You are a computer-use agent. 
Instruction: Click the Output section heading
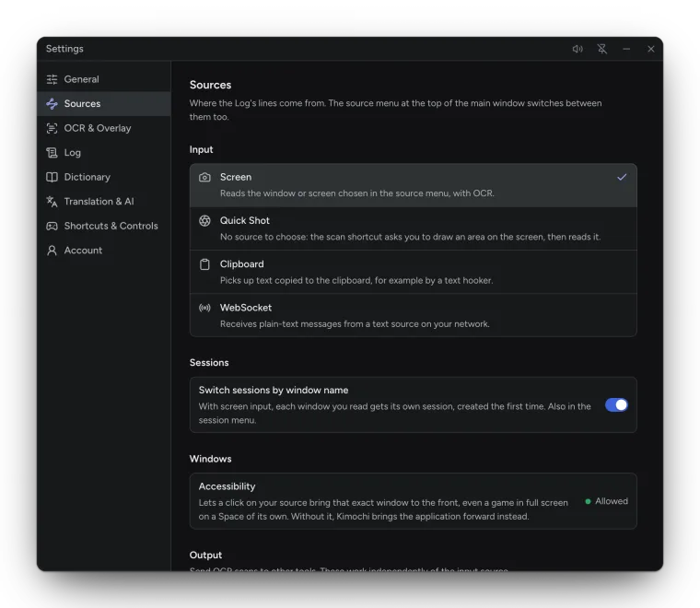[205, 555]
